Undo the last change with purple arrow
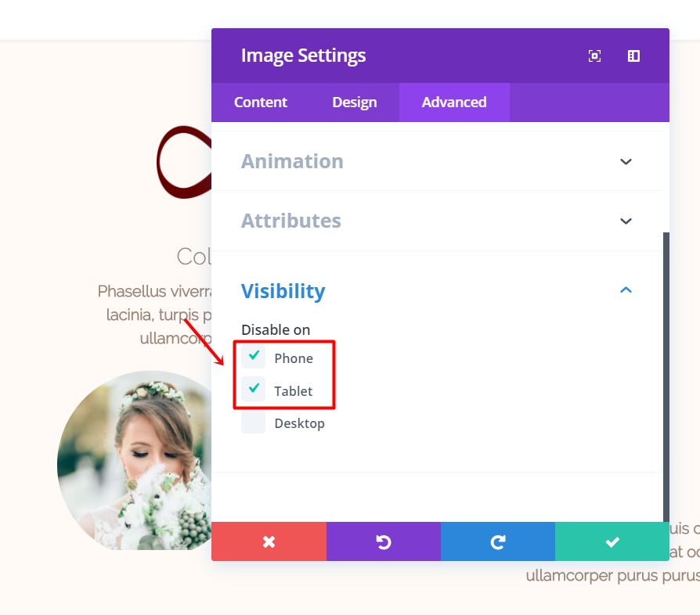 coord(384,541)
